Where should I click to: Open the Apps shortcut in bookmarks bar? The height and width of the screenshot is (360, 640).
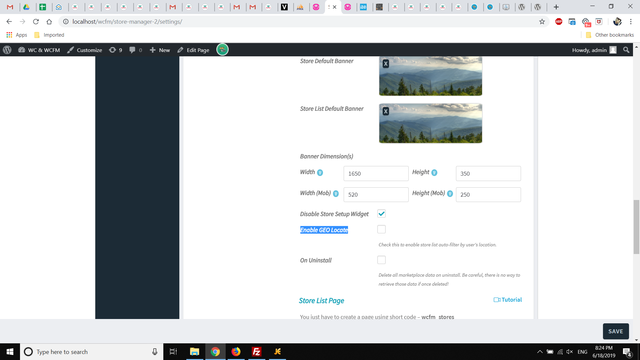[x=16, y=35]
